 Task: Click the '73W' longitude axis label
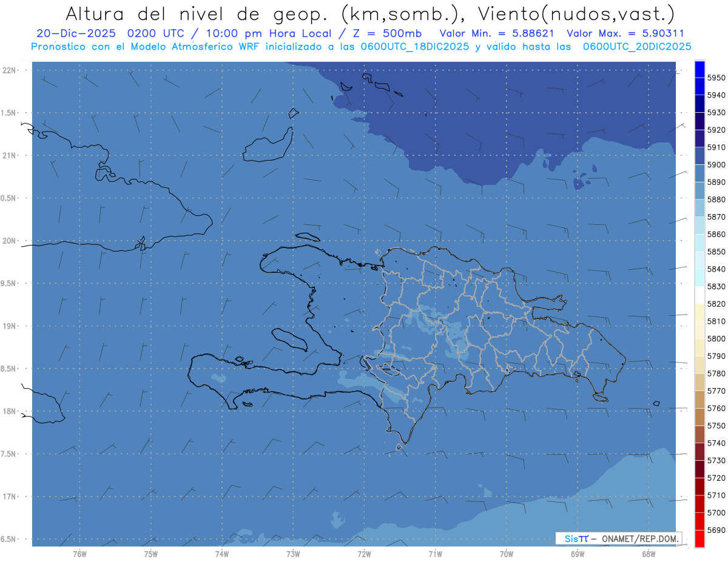click(x=293, y=554)
